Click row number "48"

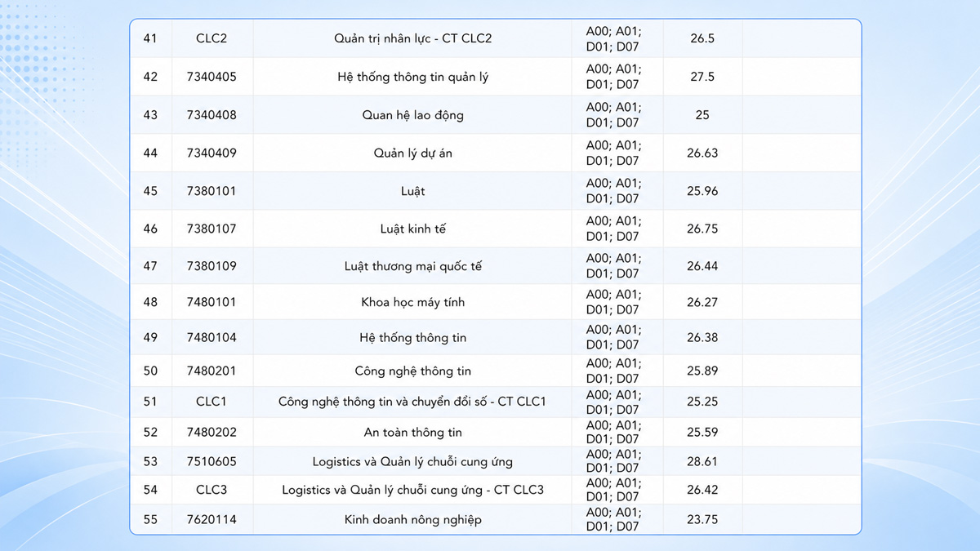pyautogui.click(x=150, y=302)
